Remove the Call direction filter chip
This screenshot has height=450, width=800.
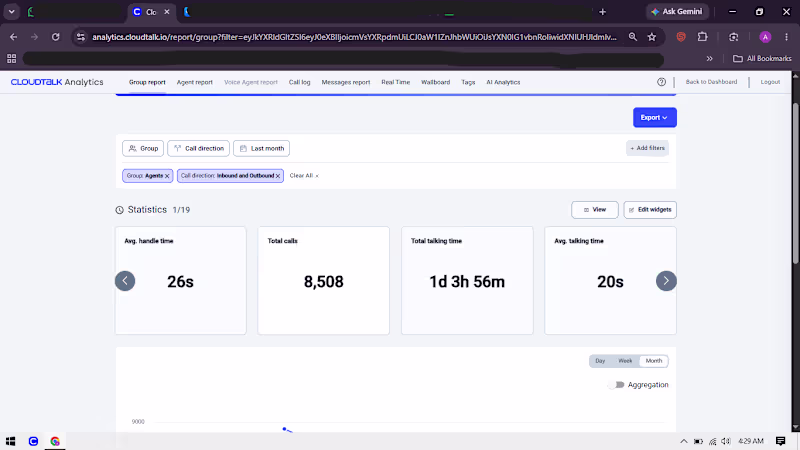pyautogui.click(x=278, y=176)
